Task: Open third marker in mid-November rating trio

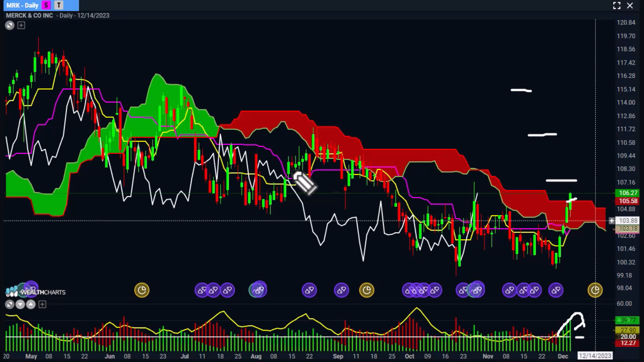Action: click(x=535, y=290)
